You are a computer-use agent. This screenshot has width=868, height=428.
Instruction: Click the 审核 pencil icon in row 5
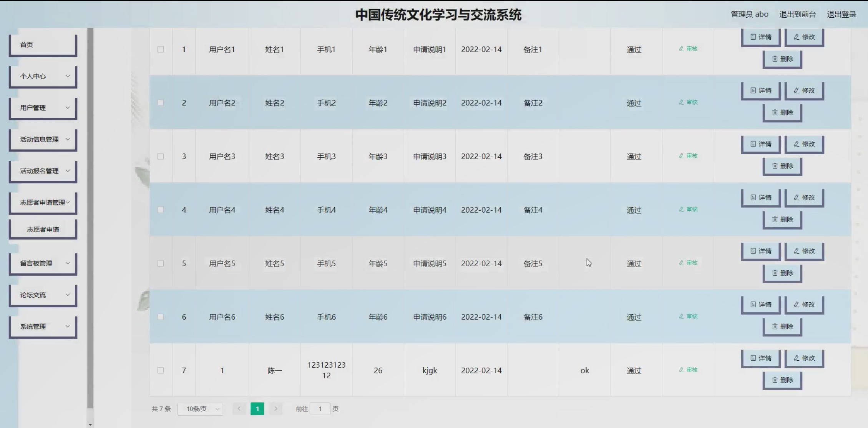click(x=681, y=263)
